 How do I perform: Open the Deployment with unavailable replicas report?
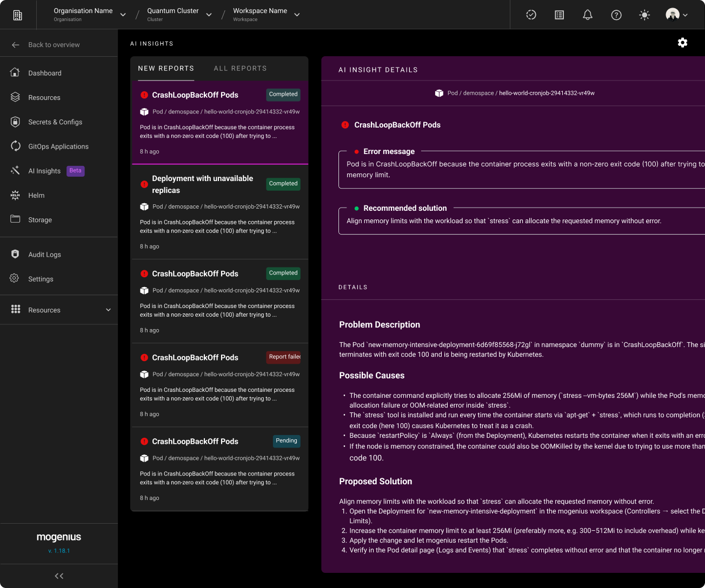(x=220, y=212)
